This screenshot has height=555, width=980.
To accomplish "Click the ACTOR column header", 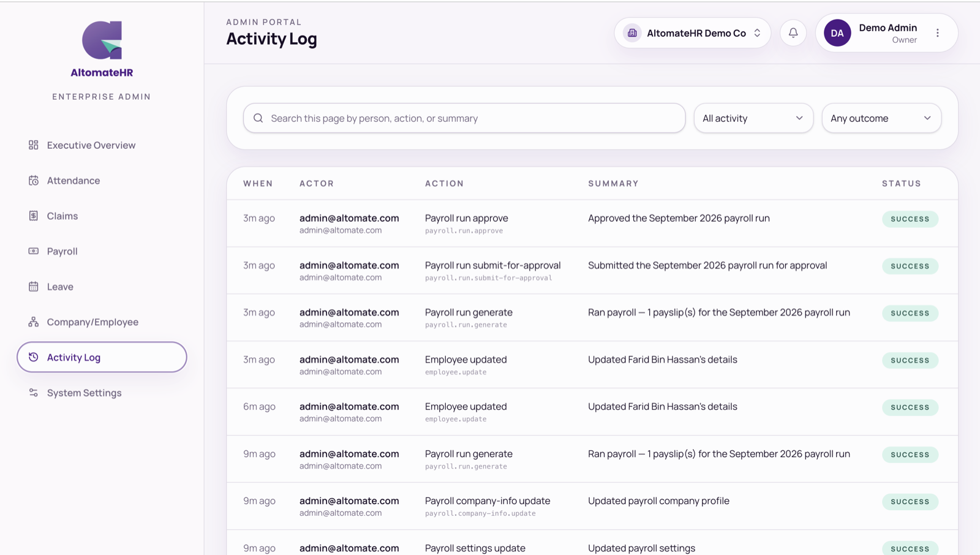I will [x=317, y=183].
